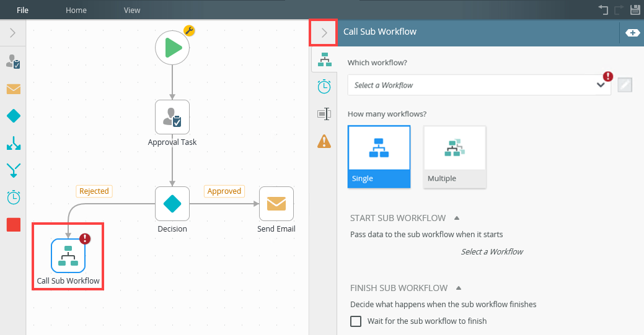Collapse the START SUB WORKFLOW section

coord(457,218)
